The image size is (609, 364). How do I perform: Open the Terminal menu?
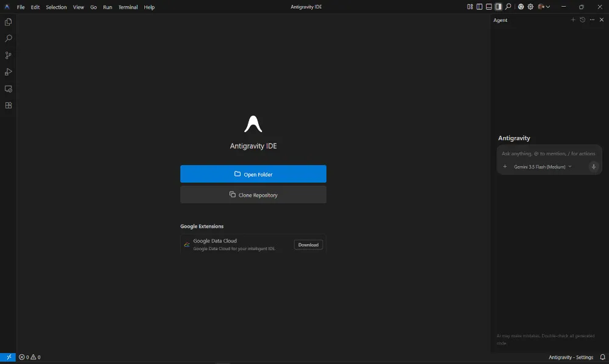click(128, 7)
